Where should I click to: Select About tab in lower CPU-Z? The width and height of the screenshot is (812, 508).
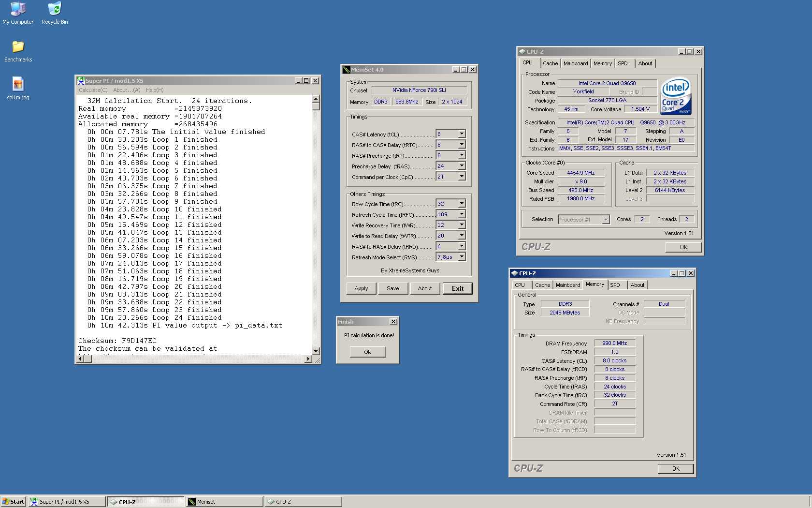pos(637,285)
